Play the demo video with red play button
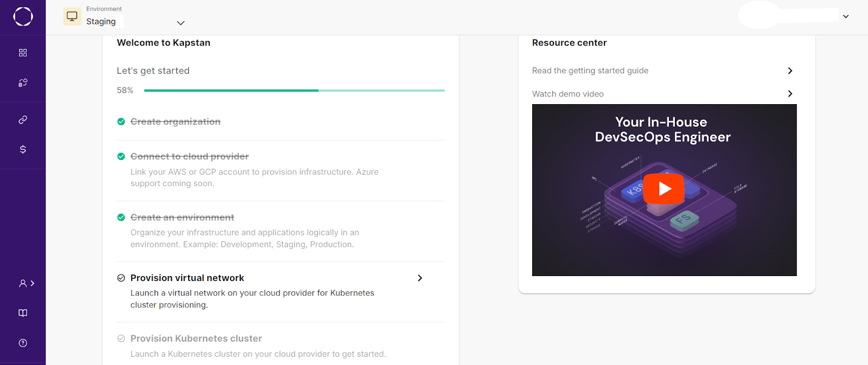The height and width of the screenshot is (365, 868). (x=664, y=189)
